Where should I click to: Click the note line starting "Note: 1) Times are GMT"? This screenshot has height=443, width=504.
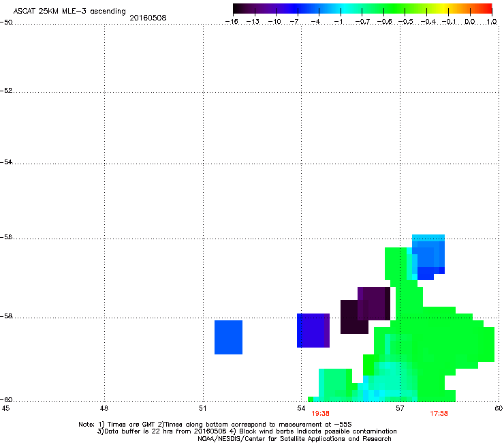click(215, 425)
